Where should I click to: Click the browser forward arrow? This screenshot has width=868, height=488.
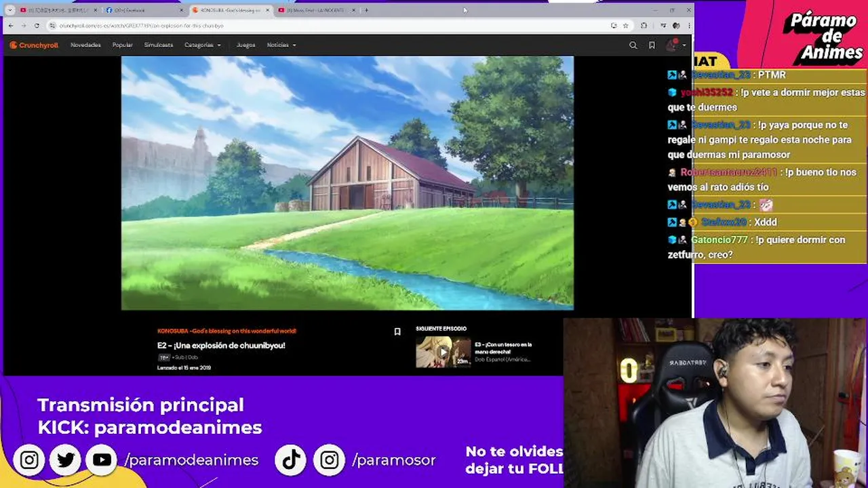23,26
